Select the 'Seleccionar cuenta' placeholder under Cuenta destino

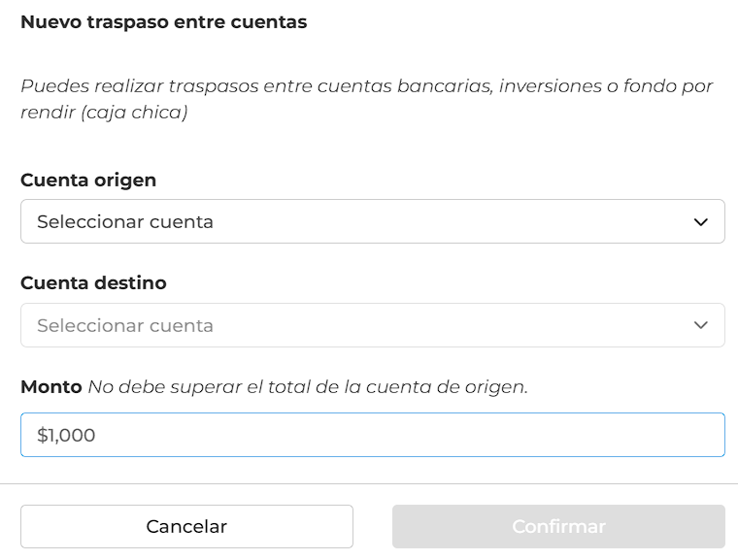point(125,326)
